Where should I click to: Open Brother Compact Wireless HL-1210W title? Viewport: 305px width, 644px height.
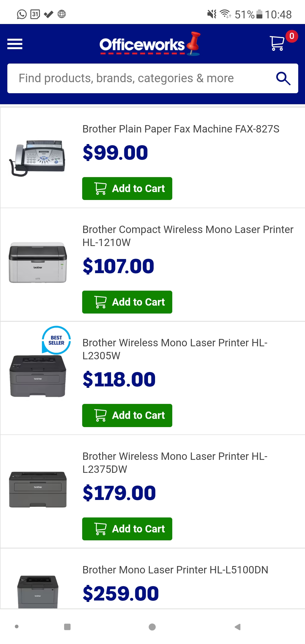pos(188,236)
